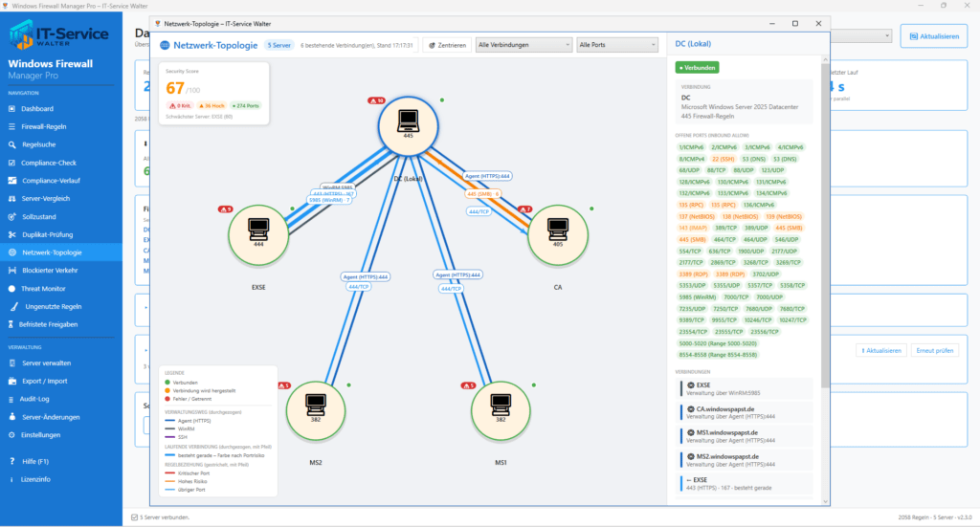Open the Audit-Log icon
The width and height of the screenshot is (980, 527).
(11, 399)
